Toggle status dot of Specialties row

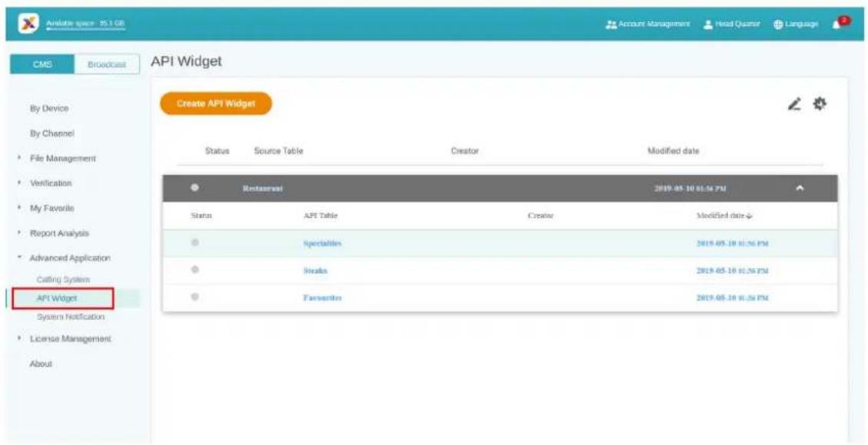pyautogui.click(x=195, y=242)
